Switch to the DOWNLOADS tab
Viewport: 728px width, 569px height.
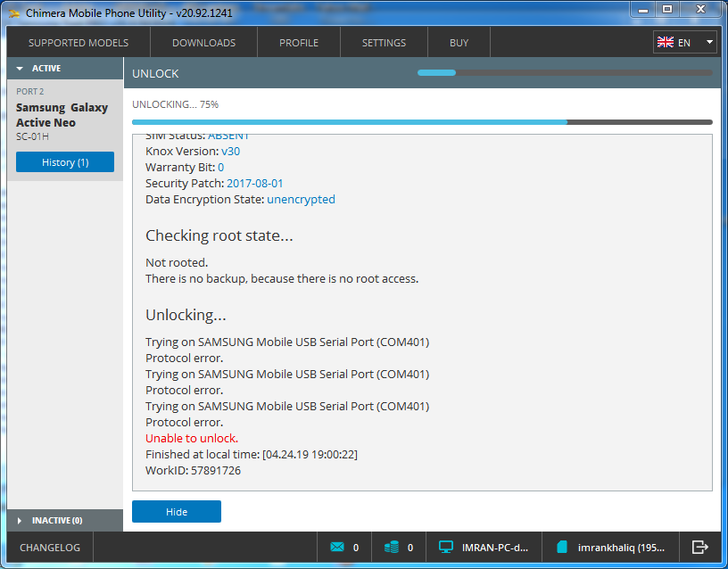coord(203,43)
